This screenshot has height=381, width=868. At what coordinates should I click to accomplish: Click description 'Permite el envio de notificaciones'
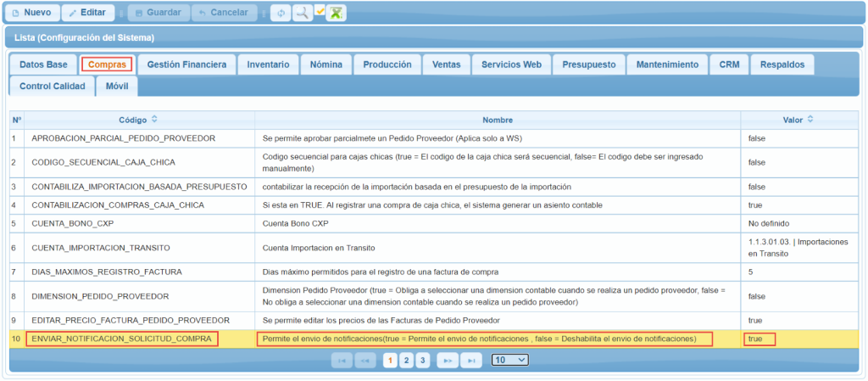tap(480, 339)
